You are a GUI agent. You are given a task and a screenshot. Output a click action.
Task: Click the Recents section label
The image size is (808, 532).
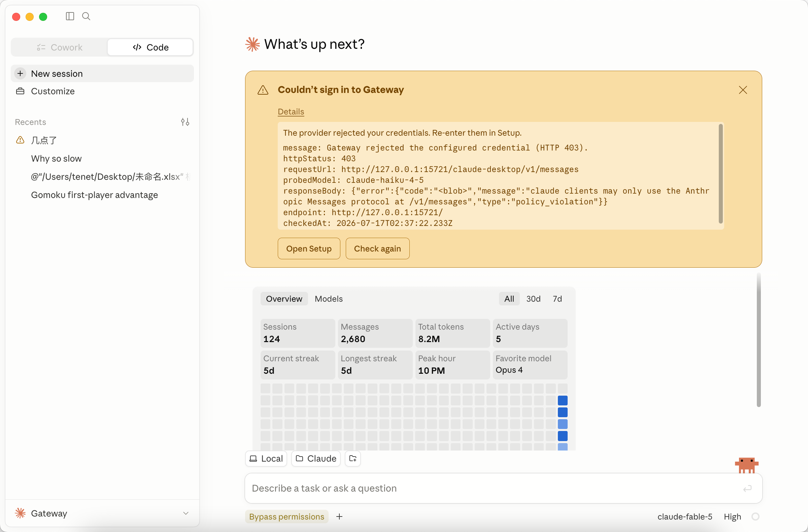[31, 122]
